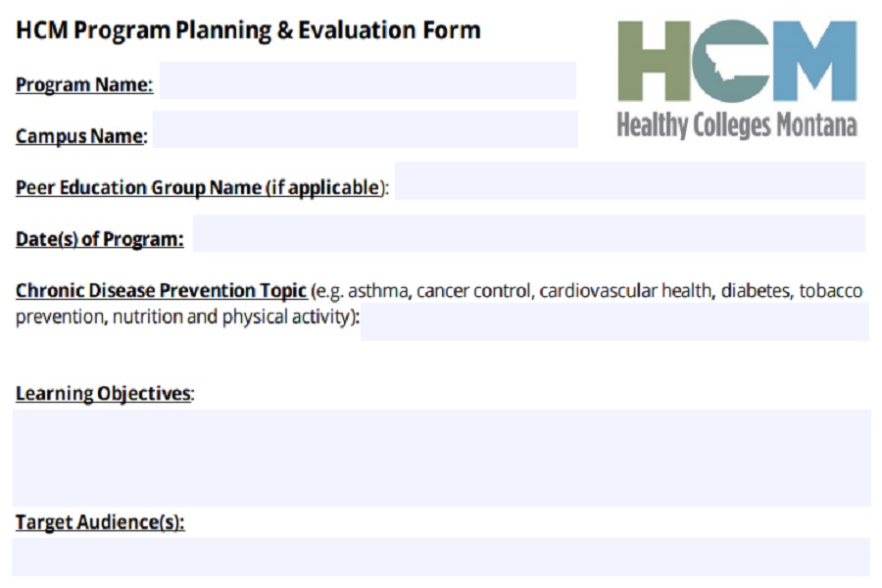Screen dimensions: 882x588
Task: Click the "Program Name:" label
Action: tap(84, 85)
